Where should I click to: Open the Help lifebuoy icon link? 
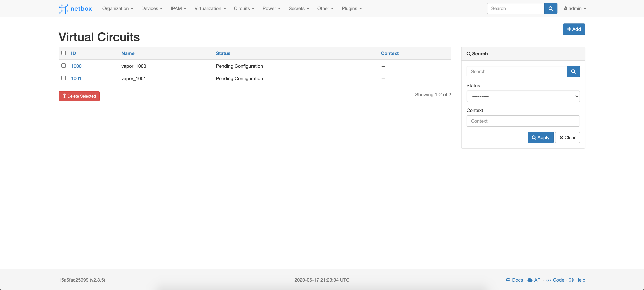point(571,280)
